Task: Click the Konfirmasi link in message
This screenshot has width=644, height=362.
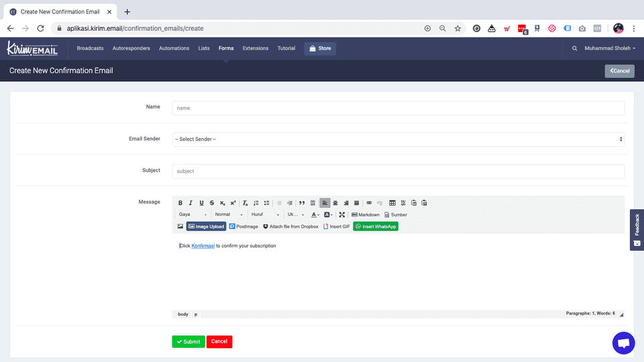Action: click(x=203, y=246)
